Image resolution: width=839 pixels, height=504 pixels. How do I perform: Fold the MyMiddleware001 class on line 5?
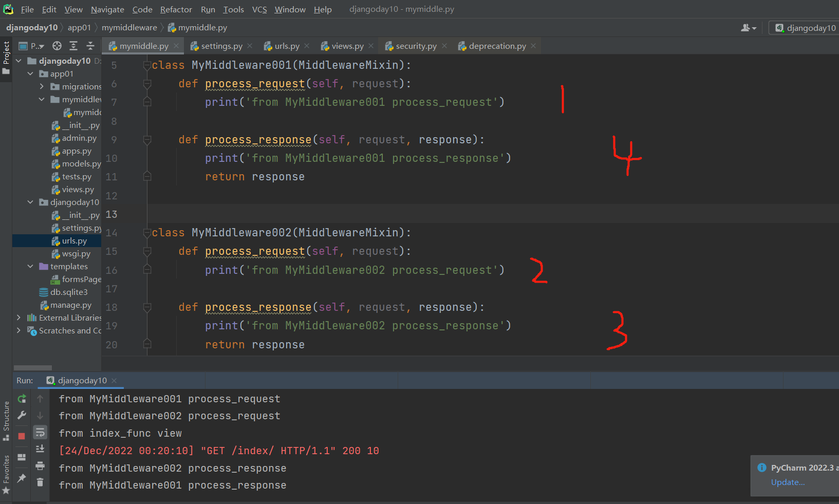click(x=147, y=65)
